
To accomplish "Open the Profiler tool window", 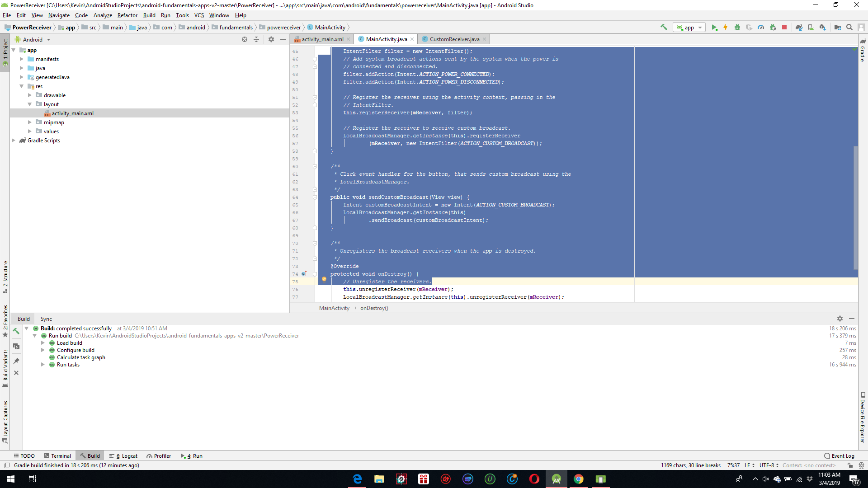I will (x=159, y=456).
